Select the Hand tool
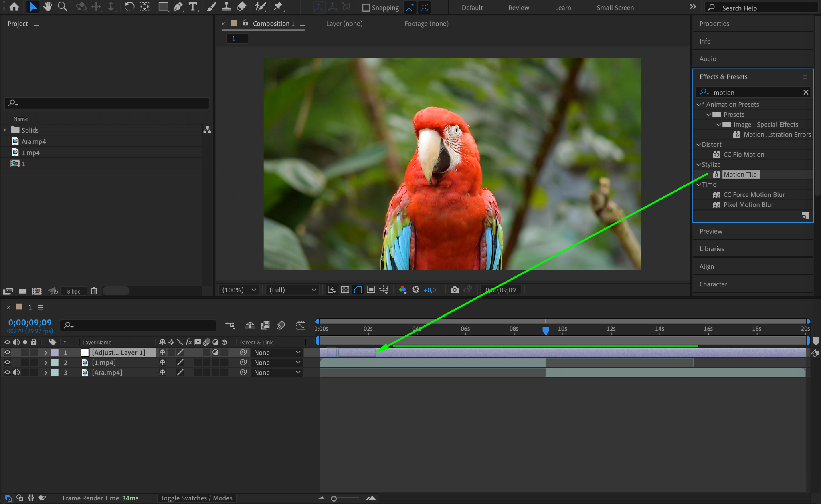Screen dimensions: 821x504 [48, 7]
